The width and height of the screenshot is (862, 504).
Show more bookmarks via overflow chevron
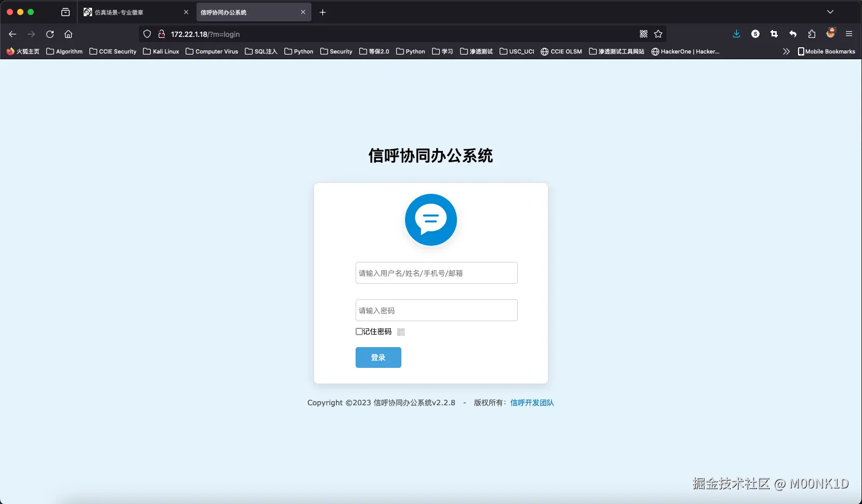(786, 51)
